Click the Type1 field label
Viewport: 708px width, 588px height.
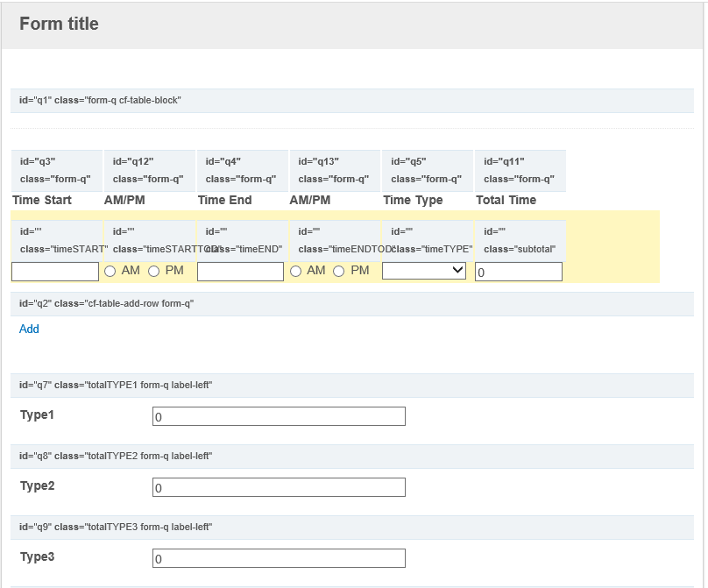point(38,414)
